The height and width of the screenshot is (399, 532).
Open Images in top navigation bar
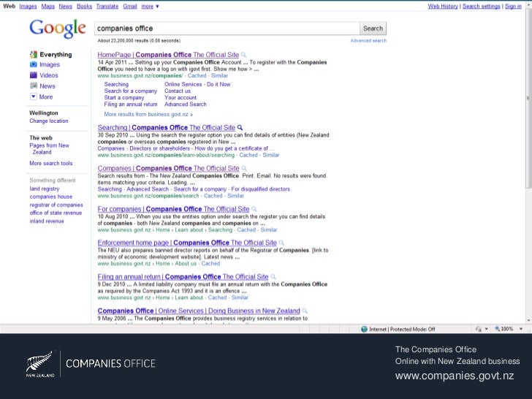[28, 6]
